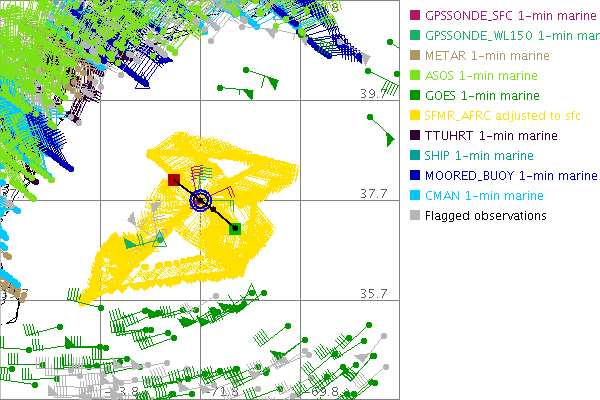Click the gray Flagged observations swatch
This screenshot has width=600, height=400.
point(415,215)
